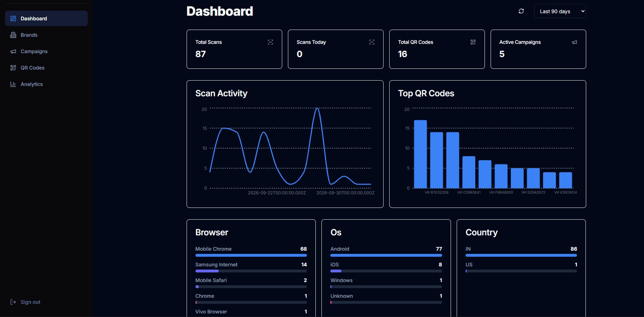Switch to the Analytics page
This screenshot has width=644, height=317.
[x=46, y=84]
